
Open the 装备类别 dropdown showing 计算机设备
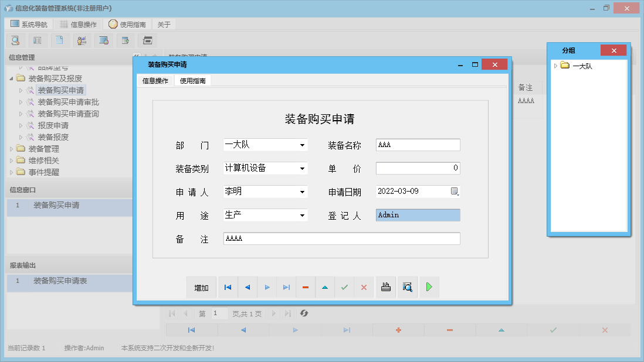(302, 169)
